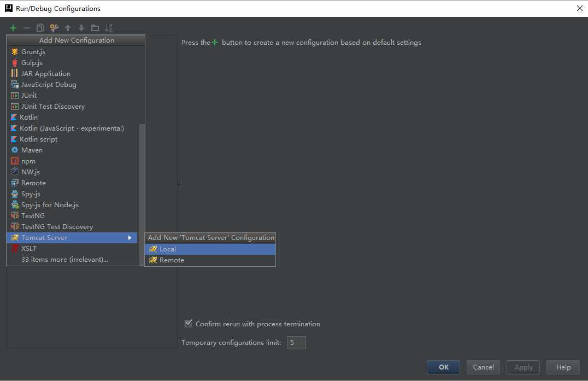Click the Remote configuration icon
Screen dimensions: 588x381
pyautogui.click(x=15, y=183)
